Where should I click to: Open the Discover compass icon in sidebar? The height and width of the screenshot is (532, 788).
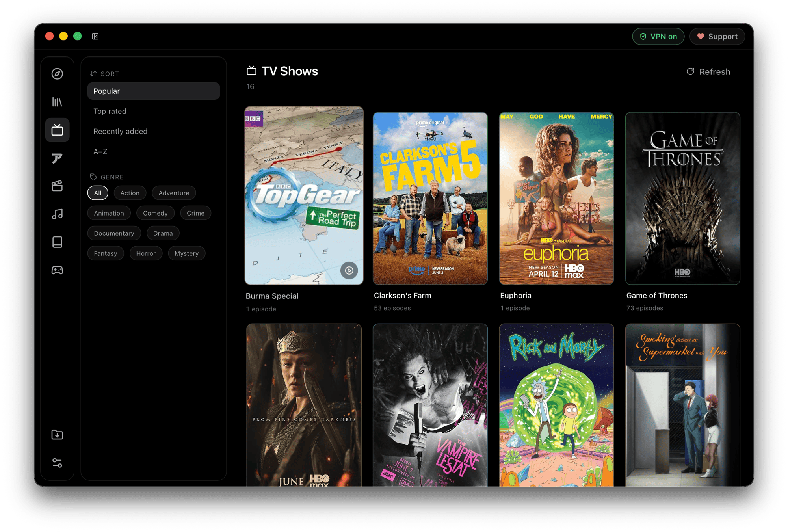[x=57, y=74]
